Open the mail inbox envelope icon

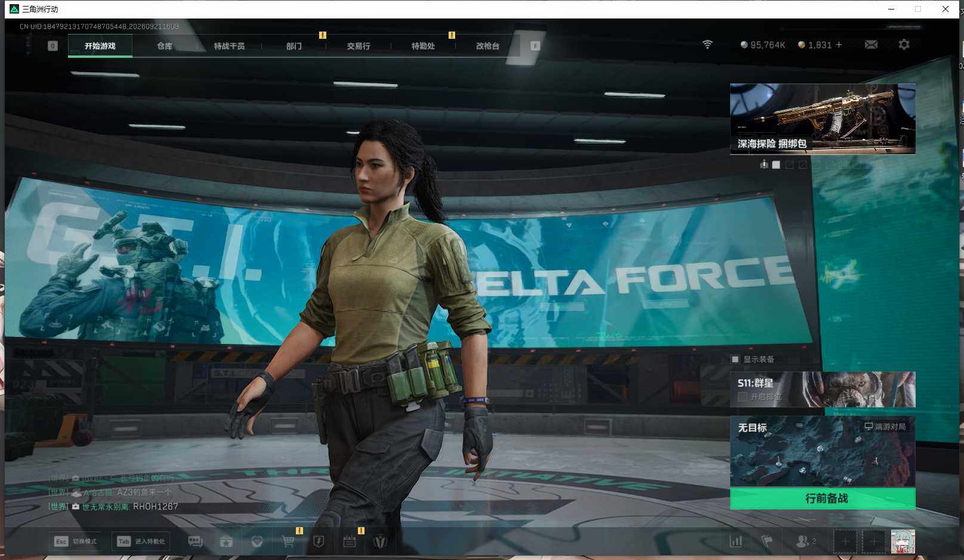871,45
